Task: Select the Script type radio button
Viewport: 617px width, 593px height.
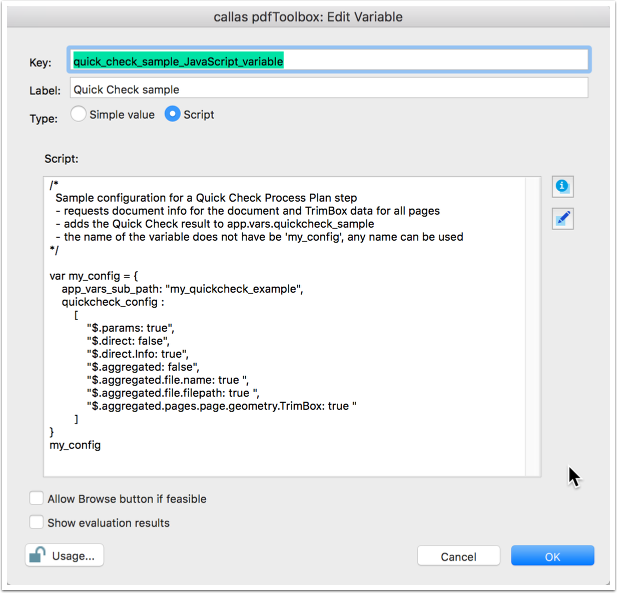Action: click(172, 114)
